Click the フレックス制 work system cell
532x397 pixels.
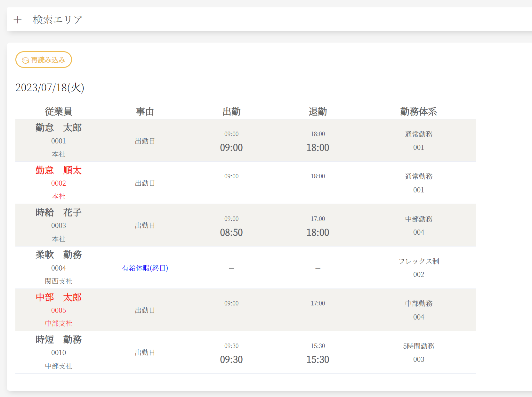(x=419, y=261)
